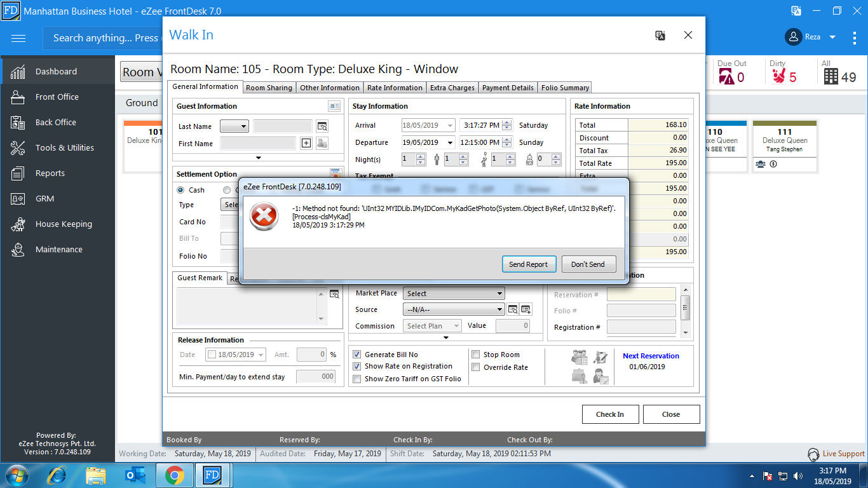868x488 pixels.
Task: Click the guest ID card scan icon
Action: 334,106
